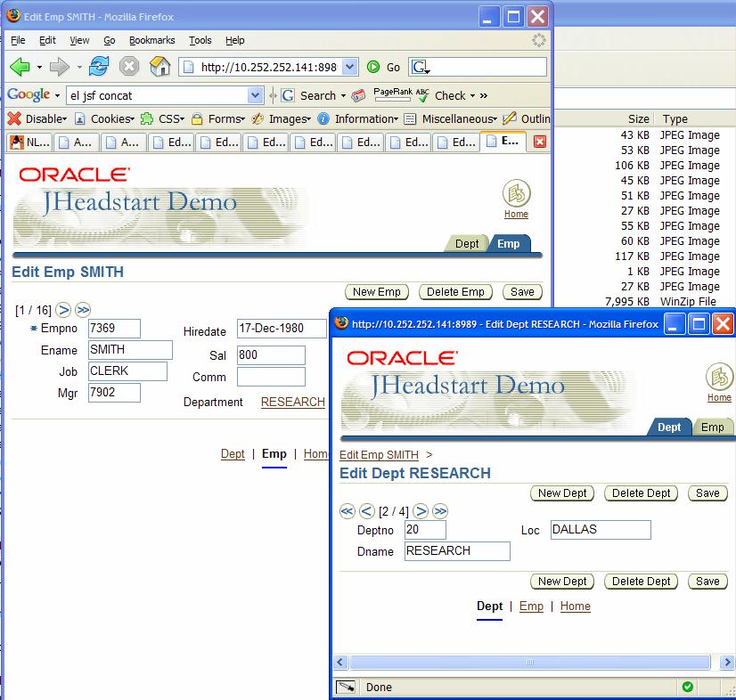
Task: Open the Google toolbar search history dropdown
Action: (256, 95)
